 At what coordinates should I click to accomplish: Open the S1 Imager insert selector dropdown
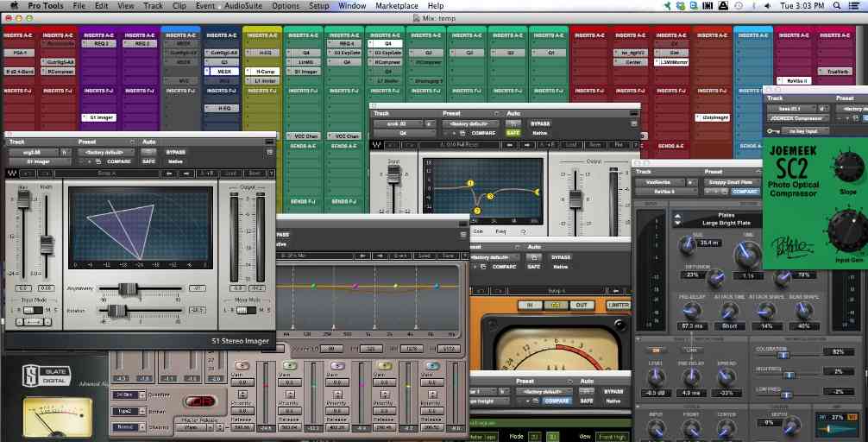[x=39, y=161]
